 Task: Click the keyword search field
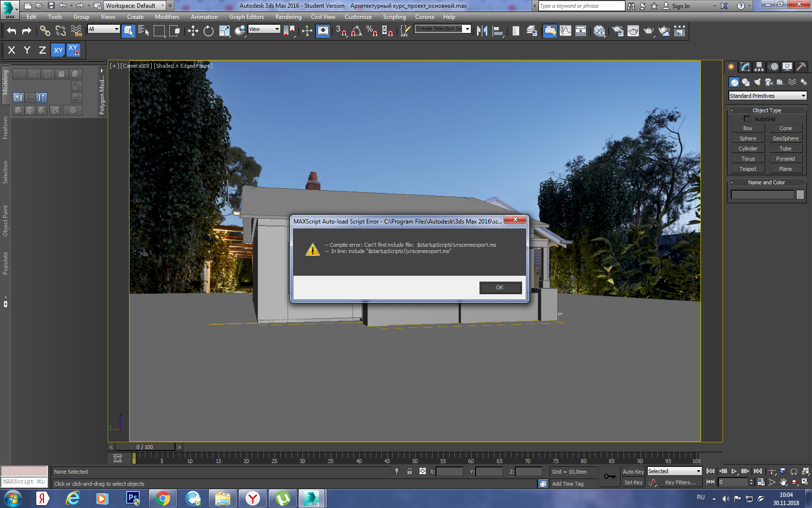pyautogui.click(x=581, y=6)
